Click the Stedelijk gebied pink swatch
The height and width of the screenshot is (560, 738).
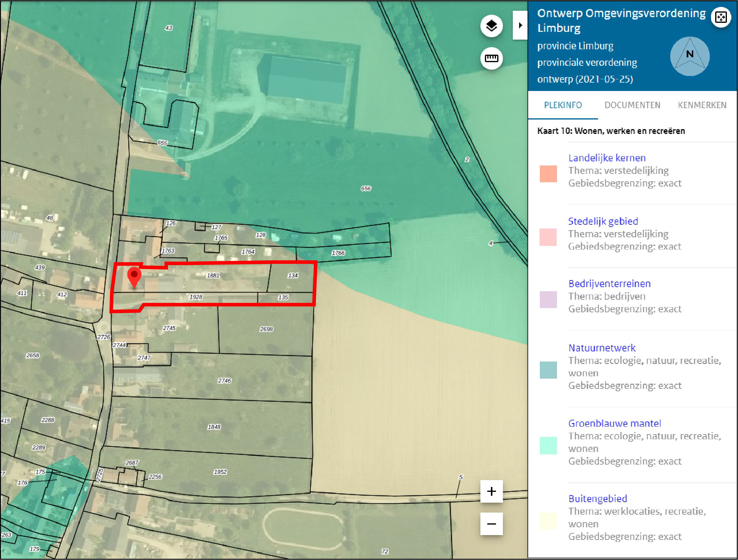[x=548, y=237]
